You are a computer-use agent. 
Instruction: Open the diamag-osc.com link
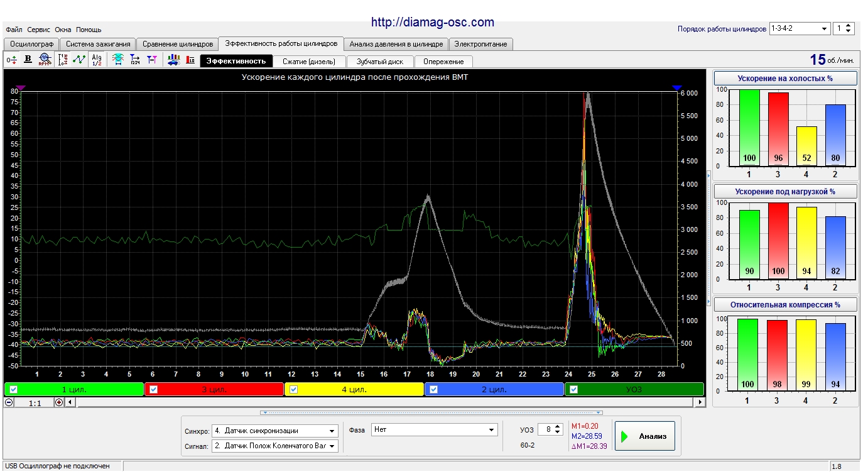433,23
